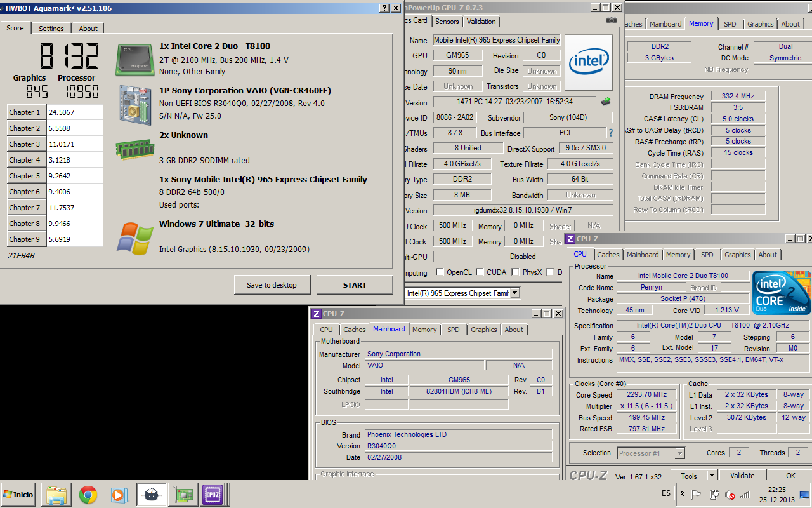Screen dimensions: 812x508
Task: Open Memory tab in CPU-Z Mainboard window
Action: pyautogui.click(x=424, y=330)
